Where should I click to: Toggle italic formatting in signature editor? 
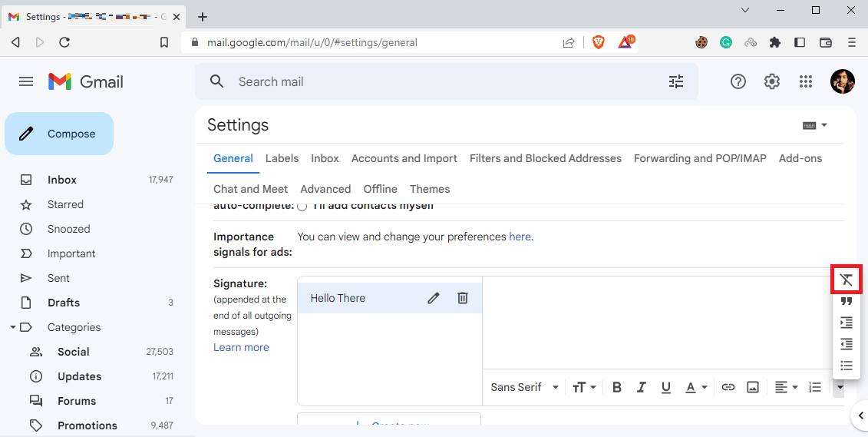click(x=642, y=387)
